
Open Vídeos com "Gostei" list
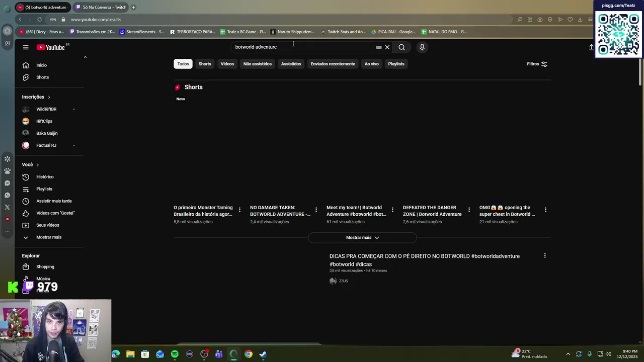coord(49,213)
